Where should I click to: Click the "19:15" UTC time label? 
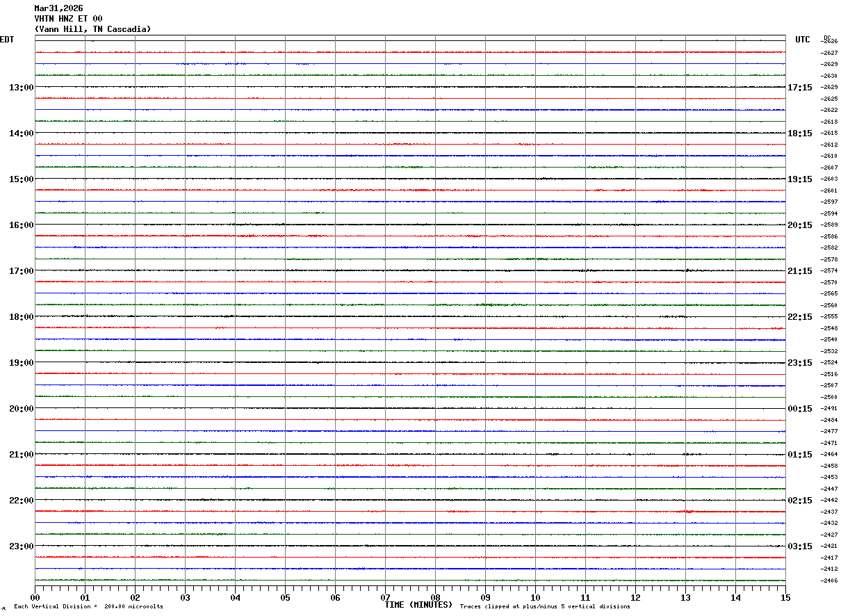click(800, 179)
